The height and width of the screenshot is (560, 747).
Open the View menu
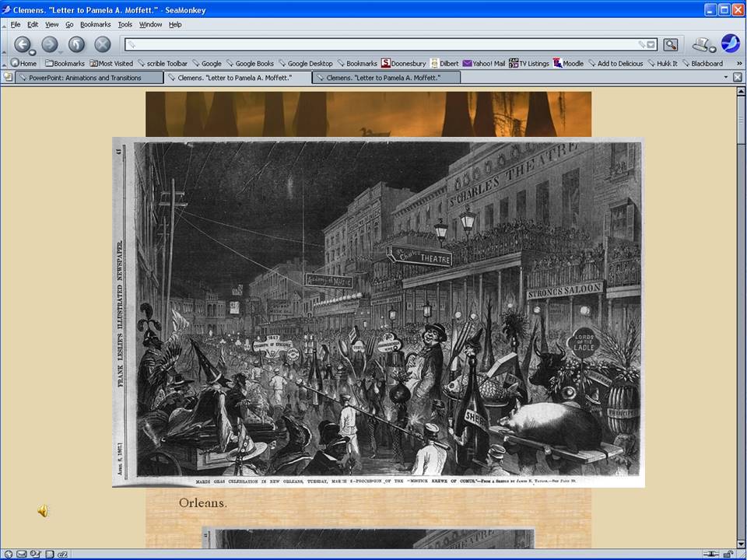[51, 24]
